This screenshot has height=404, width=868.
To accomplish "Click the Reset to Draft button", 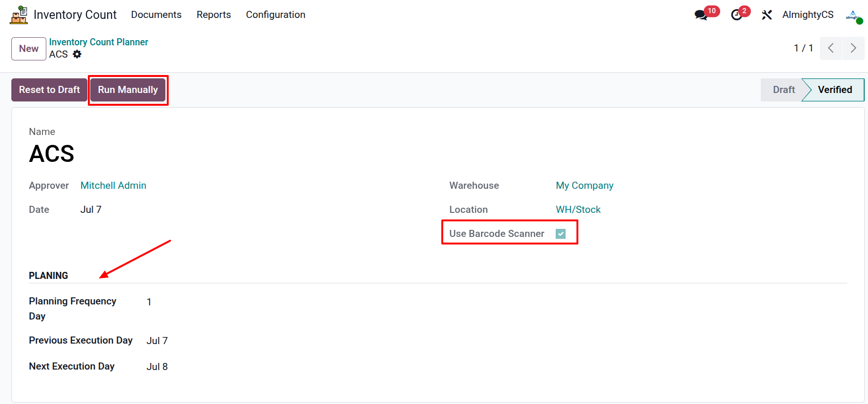I will point(49,90).
